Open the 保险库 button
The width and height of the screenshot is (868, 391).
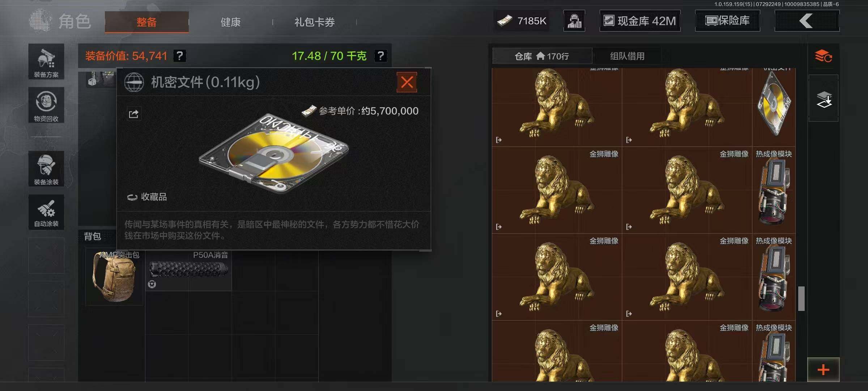tap(727, 21)
